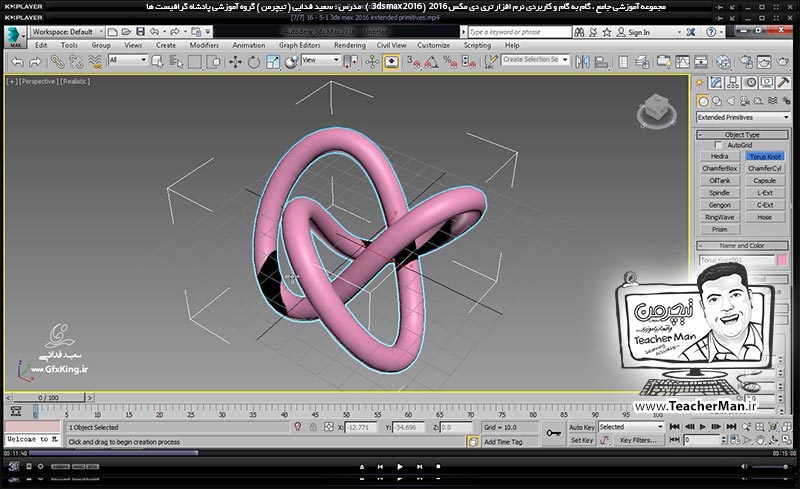Collapse the Object Type rollout
Viewport: 800px width, 489px height.
click(742, 135)
